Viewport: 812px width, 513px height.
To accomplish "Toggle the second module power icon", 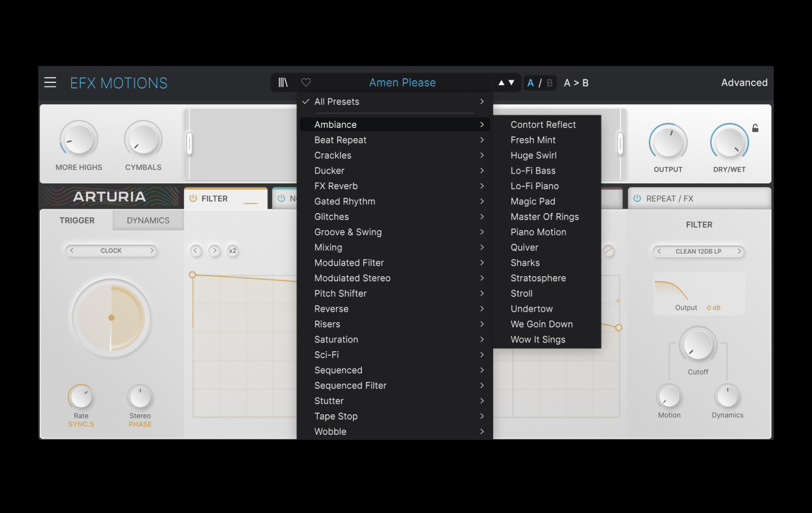I will click(281, 198).
